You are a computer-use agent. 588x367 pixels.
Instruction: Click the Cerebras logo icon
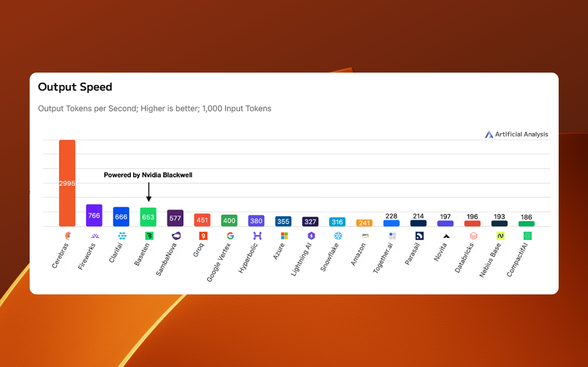point(68,236)
